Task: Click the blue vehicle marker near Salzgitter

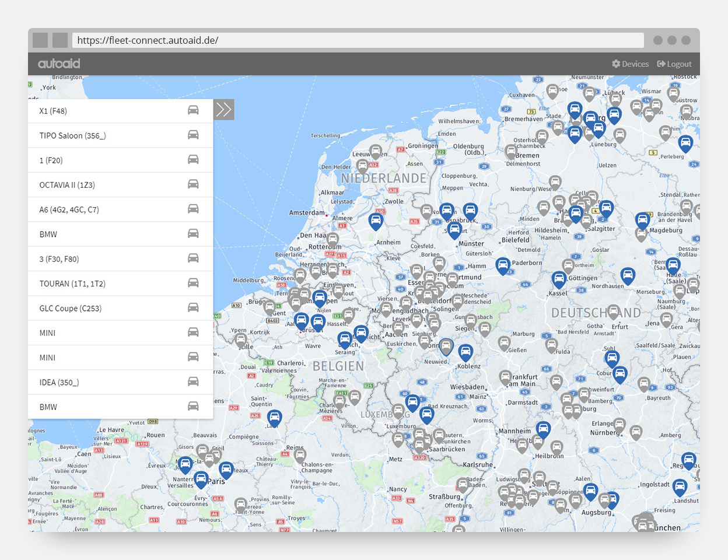Action: tap(607, 209)
